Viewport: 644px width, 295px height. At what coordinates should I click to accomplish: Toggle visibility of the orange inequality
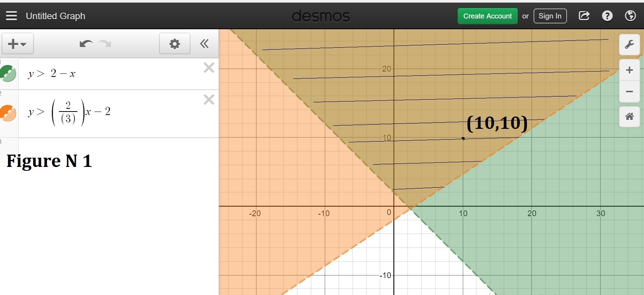pyautogui.click(x=8, y=113)
